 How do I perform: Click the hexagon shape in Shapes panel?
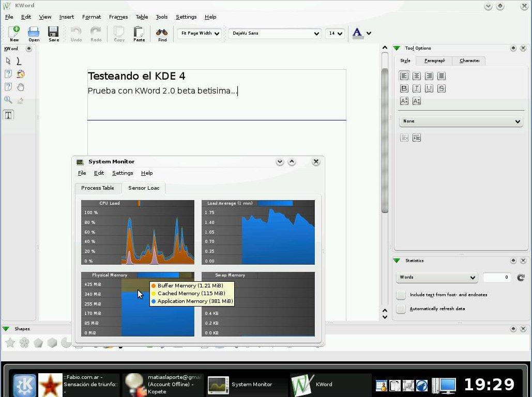pyautogui.click(x=52, y=343)
